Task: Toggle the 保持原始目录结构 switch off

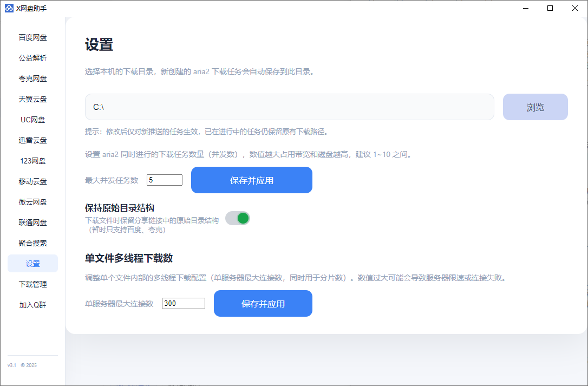Action: click(x=238, y=218)
